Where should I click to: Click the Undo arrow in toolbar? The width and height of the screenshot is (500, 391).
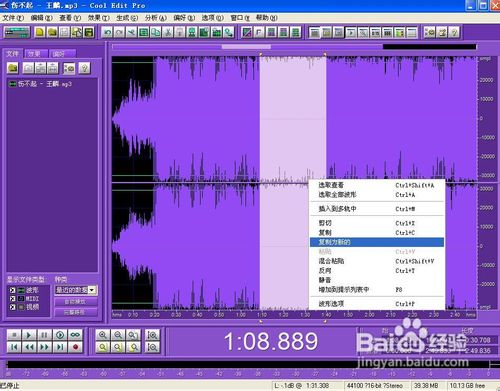click(107, 32)
